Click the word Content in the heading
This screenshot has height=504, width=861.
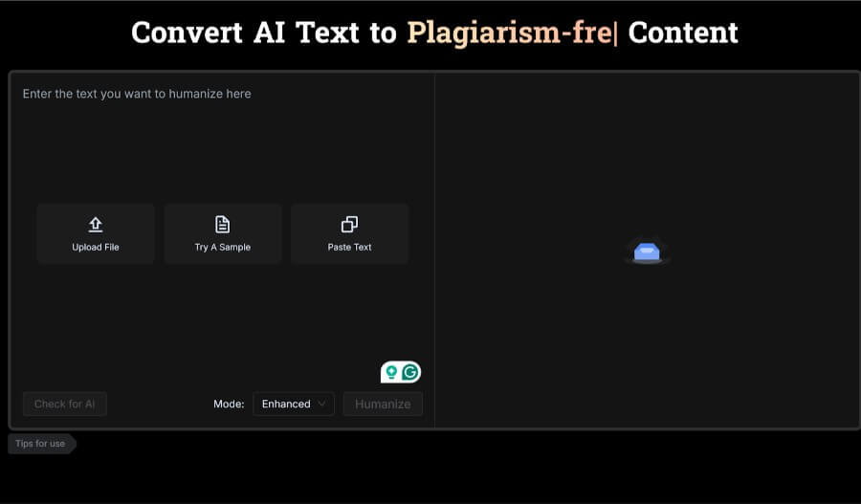point(683,33)
